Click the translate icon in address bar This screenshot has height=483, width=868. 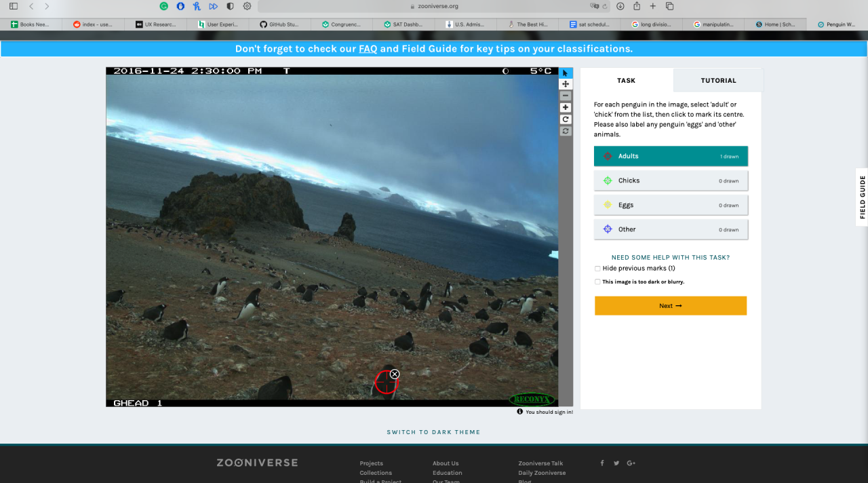click(594, 6)
